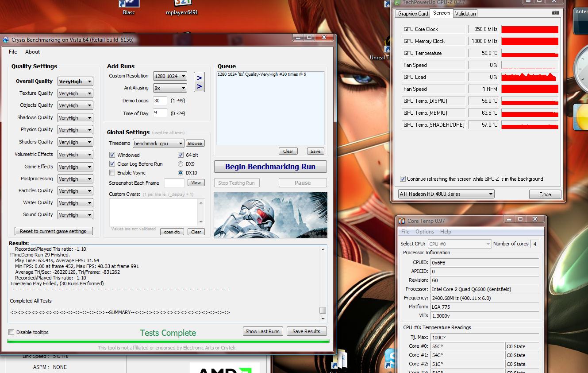Image resolution: width=588 pixels, height=373 pixels.
Task: Open Crysis tool About menu
Action: click(32, 52)
